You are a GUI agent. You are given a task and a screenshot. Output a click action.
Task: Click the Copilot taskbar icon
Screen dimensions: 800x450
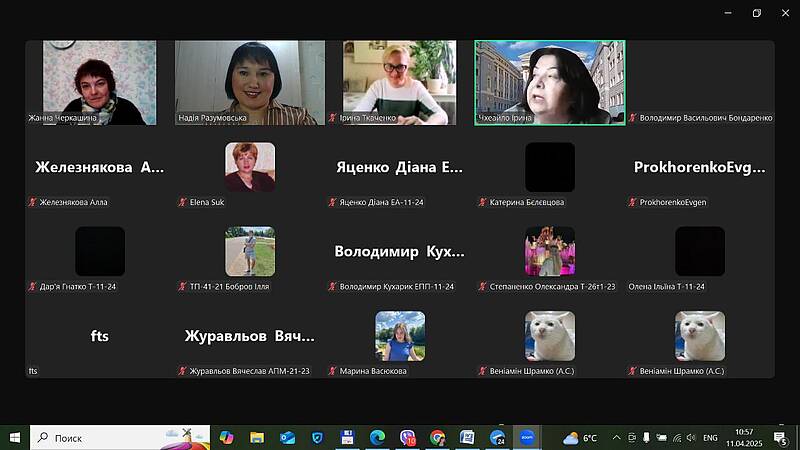pyautogui.click(x=226, y=437)
